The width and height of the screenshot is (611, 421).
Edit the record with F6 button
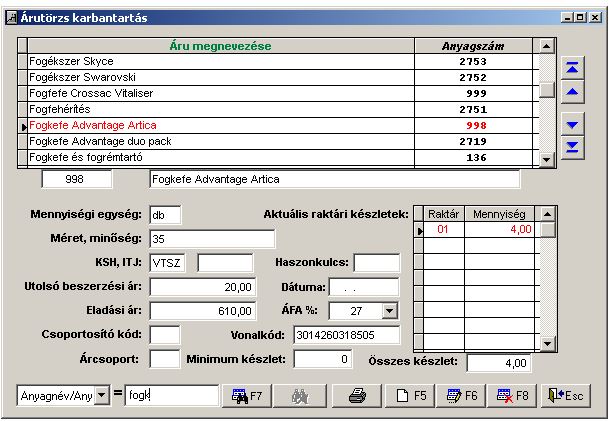pos(461,396)
